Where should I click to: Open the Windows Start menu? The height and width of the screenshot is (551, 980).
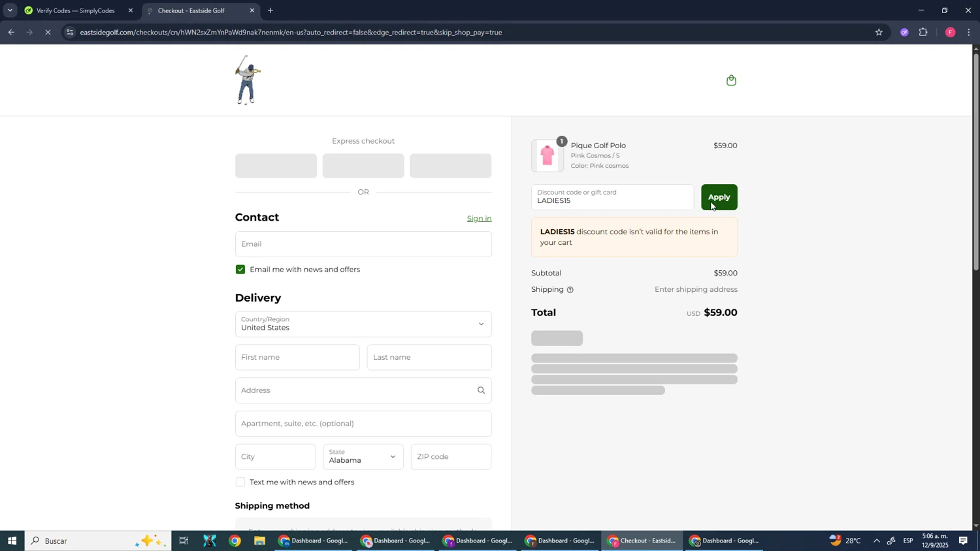click(x=12, y=541)
